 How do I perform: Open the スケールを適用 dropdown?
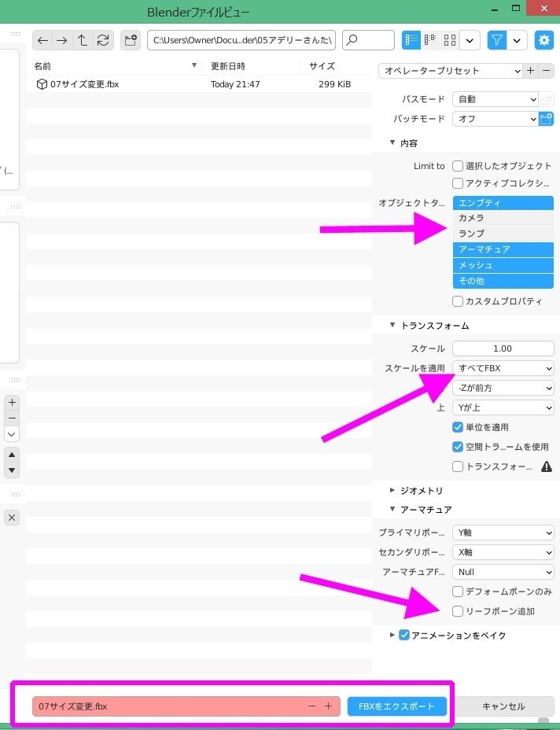pos(503,368)
